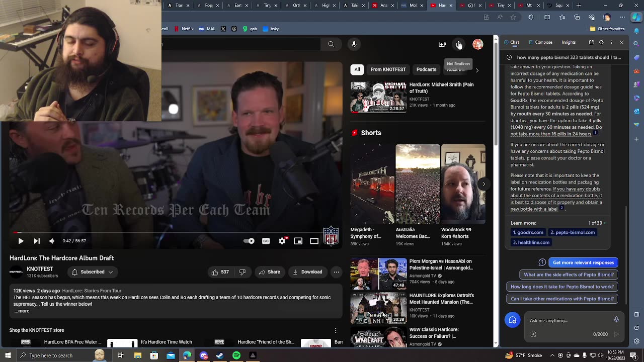
Task: Click the Share button
Action: pos(269,272)
